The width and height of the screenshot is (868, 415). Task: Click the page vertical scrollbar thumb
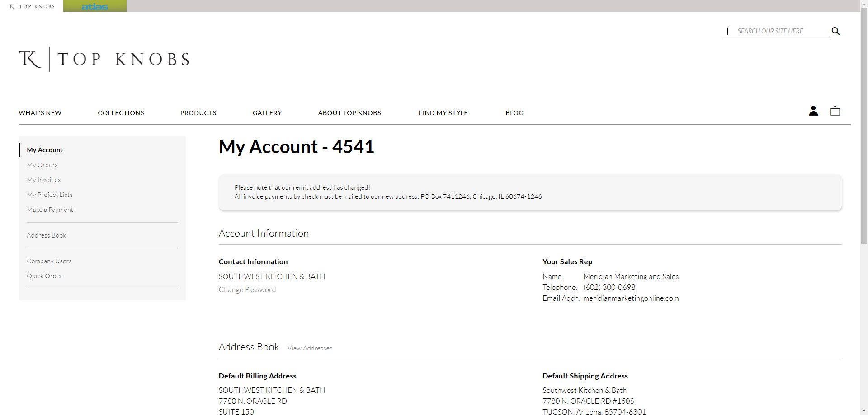[864, 126]
